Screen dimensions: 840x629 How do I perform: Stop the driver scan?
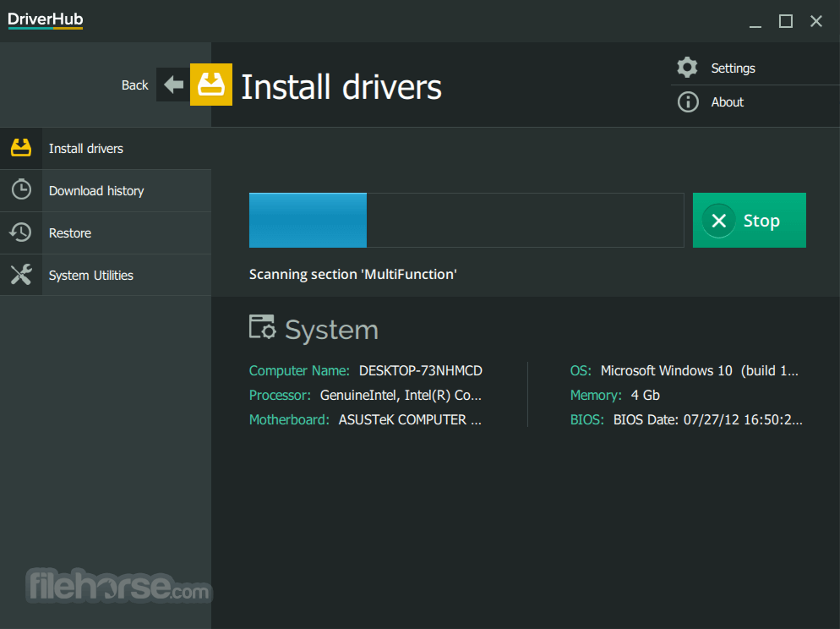[x=749, y=220]
